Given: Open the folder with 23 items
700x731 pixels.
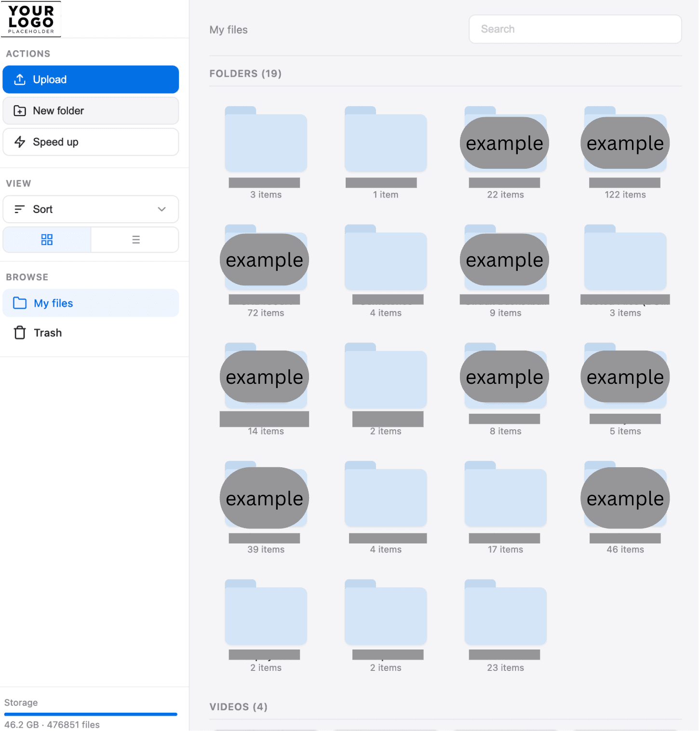Looking at the screenshot, I should pos(505,612).
